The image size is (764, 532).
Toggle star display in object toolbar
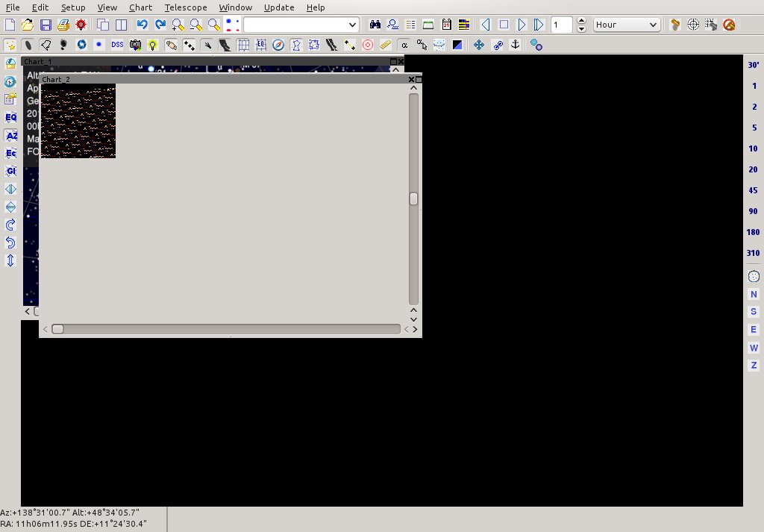click(x=10, y=45)
